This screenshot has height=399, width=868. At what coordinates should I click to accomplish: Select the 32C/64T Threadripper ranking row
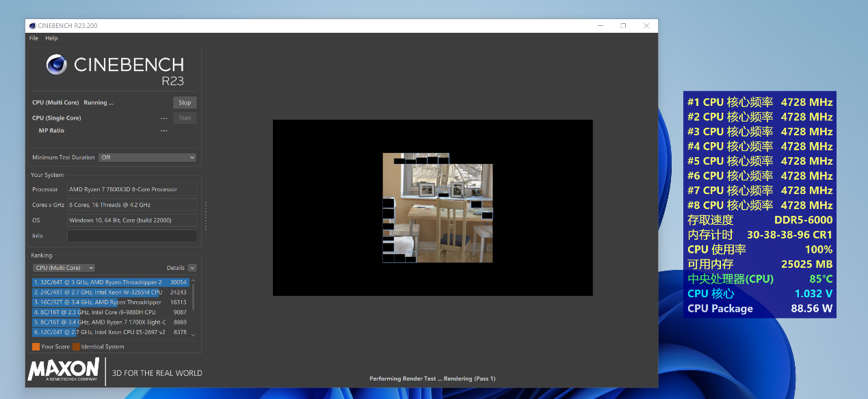(x=110, y=282)
